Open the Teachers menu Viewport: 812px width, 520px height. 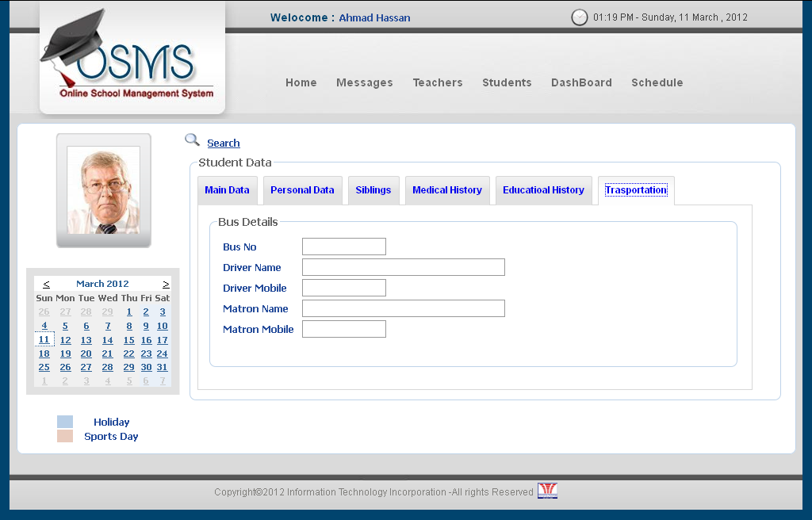point(438,82)
